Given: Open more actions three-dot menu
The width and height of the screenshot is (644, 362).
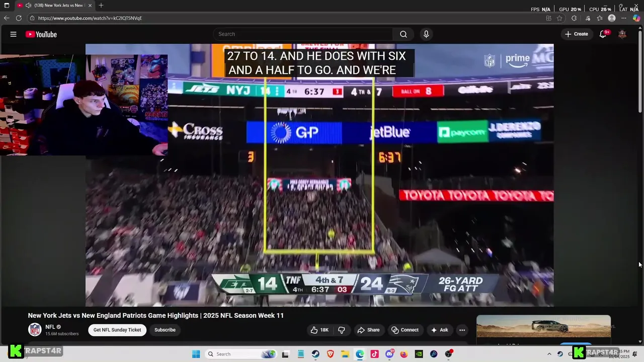Looking at the screenshot, I should tap(462, 330).
